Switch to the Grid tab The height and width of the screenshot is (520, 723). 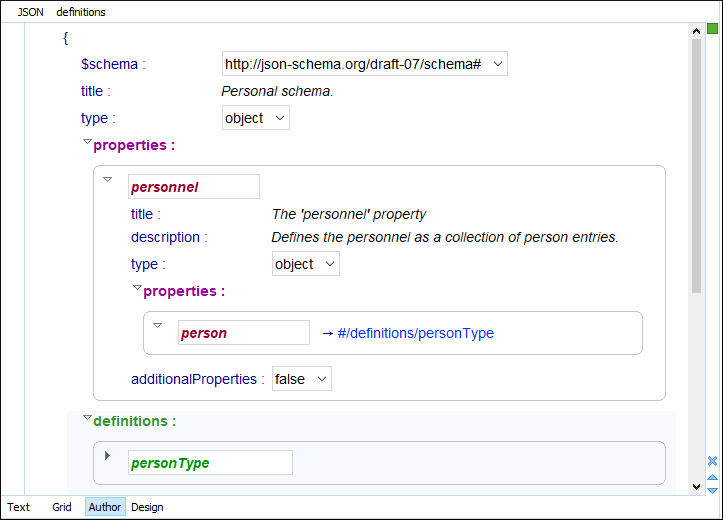(x=62, y=507)
